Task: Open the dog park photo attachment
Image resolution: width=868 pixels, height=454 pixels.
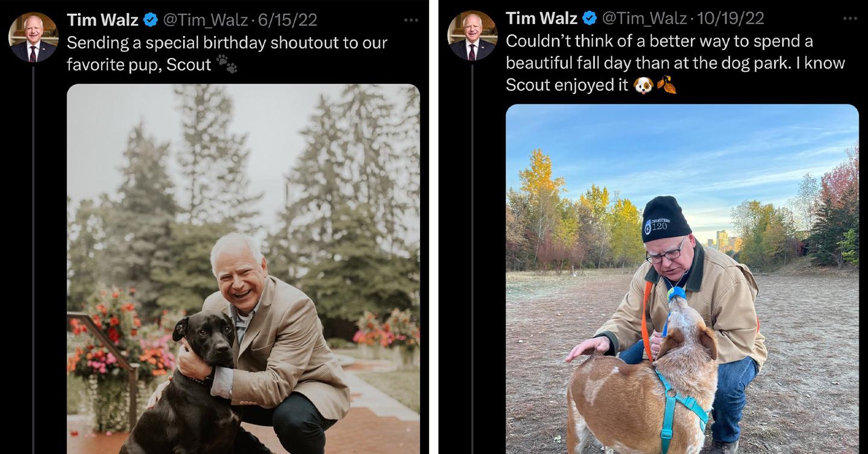Action: 681,277
